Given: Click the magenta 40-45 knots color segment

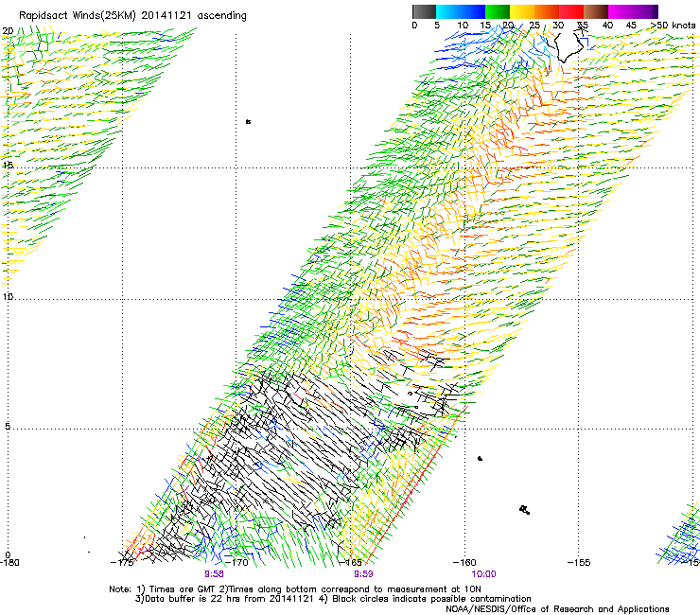Looking at the screenshot, I should pos(621,11).
